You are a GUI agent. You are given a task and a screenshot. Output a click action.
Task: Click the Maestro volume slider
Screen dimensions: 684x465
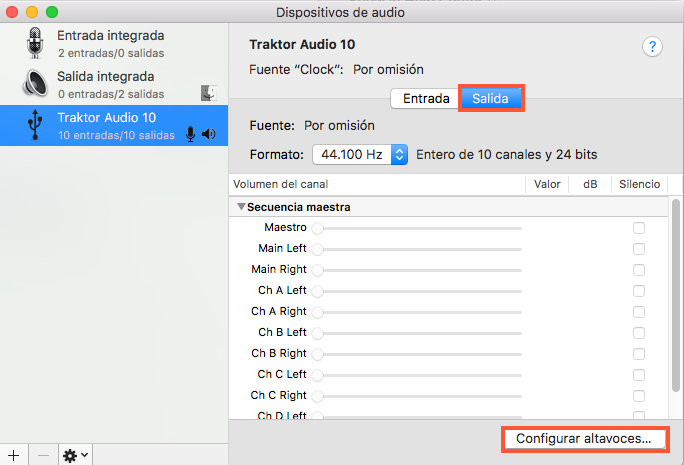417,228
